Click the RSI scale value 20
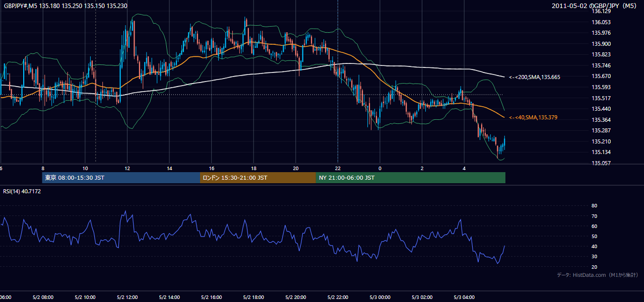 click(594, 267)
